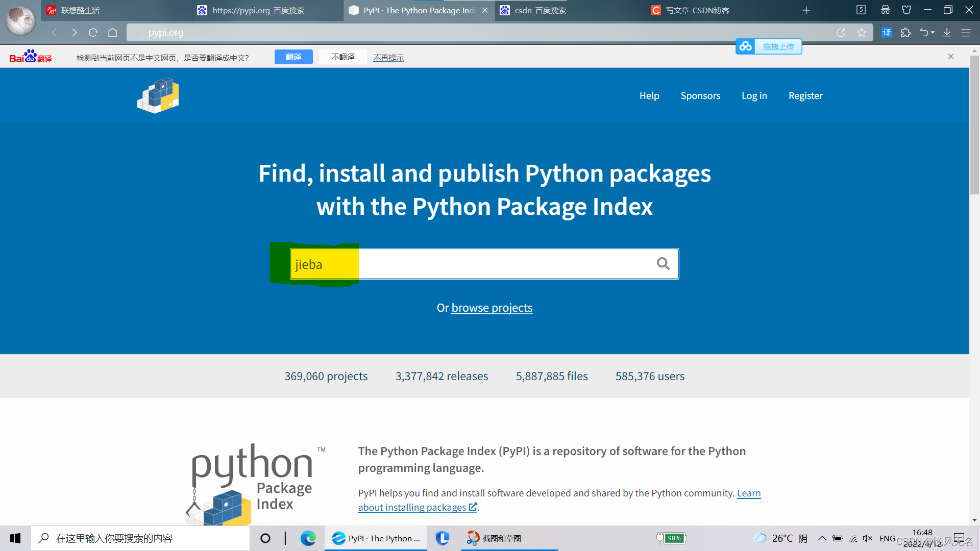This screenshot has height=551, width=980.
Task: Open the downloads arrow icon
Action: 947,33
